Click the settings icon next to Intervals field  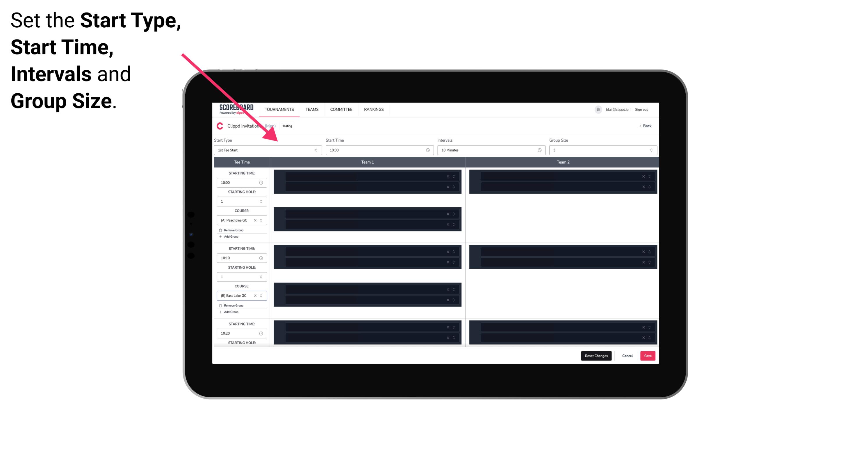539,150
